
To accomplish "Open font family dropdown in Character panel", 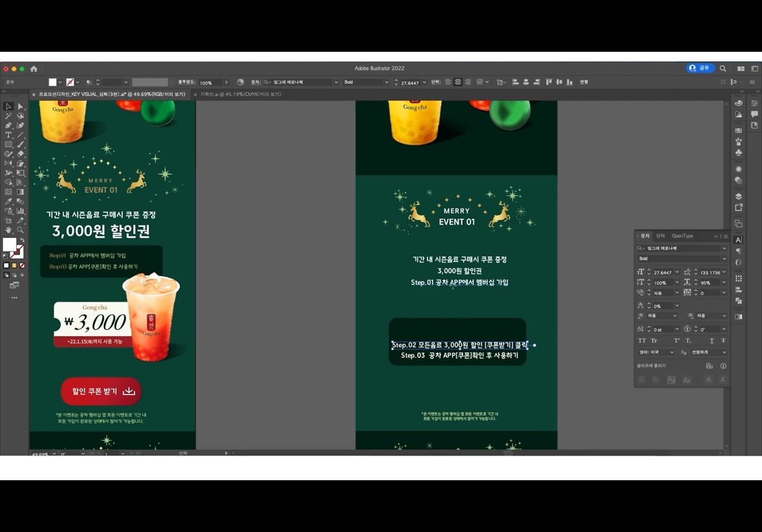I will click(724, 248).
